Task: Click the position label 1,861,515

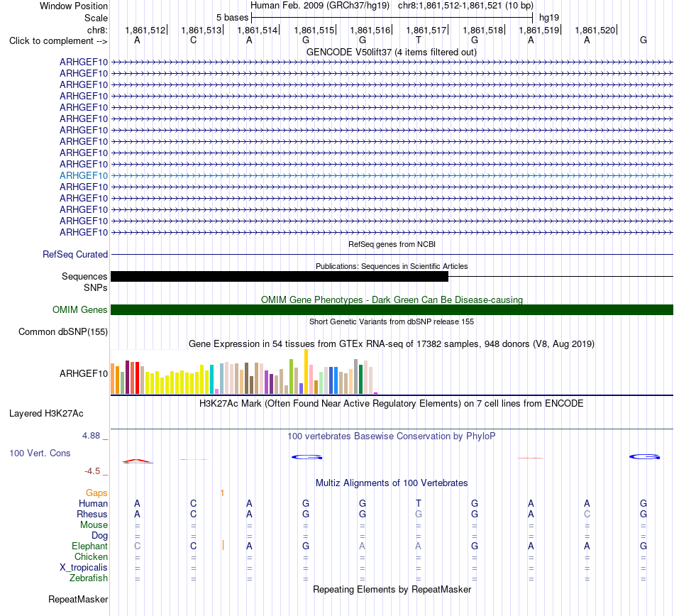Action: (x=314, y=30)
